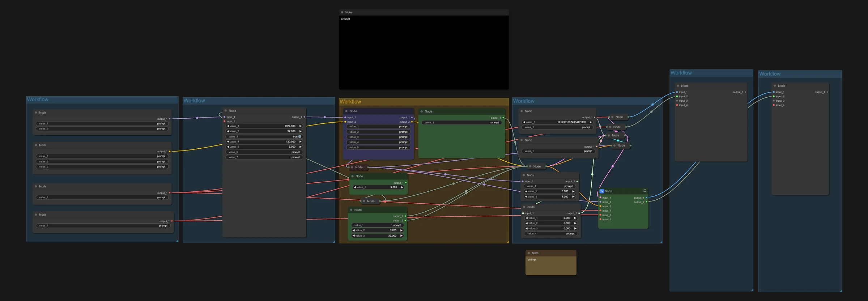This screenshot has width=868, height=301.
Task: Toggle the value_3 true switch
Action: 300,137
